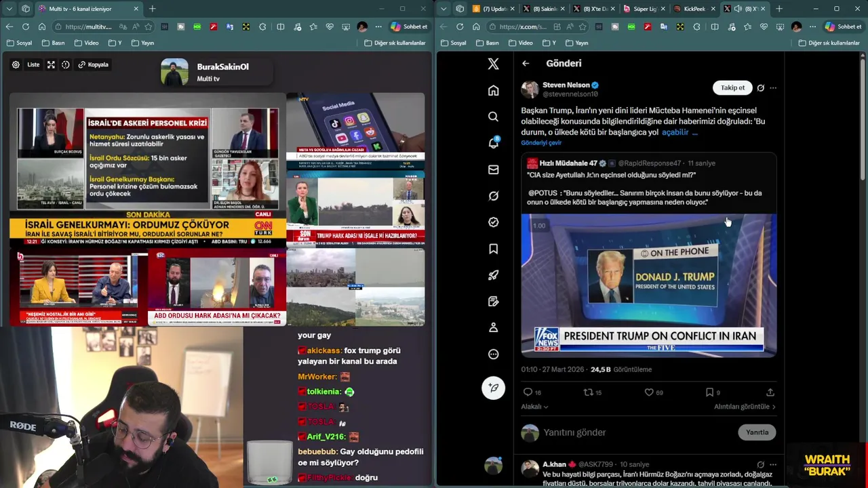Open X notifications bell icon
The image size is (868, 488).
pyautogui.click(x=493, y=143)
